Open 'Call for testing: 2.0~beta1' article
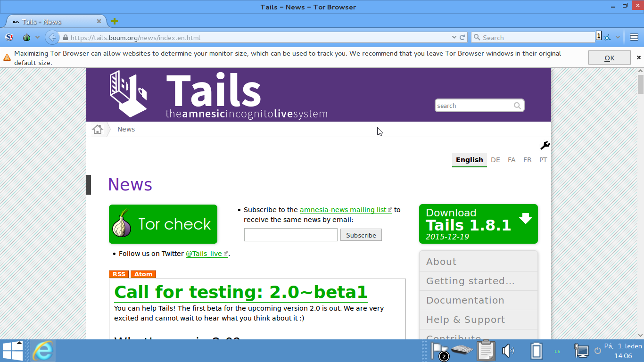Viewport: 644px width, 362px height. point(241,292)
